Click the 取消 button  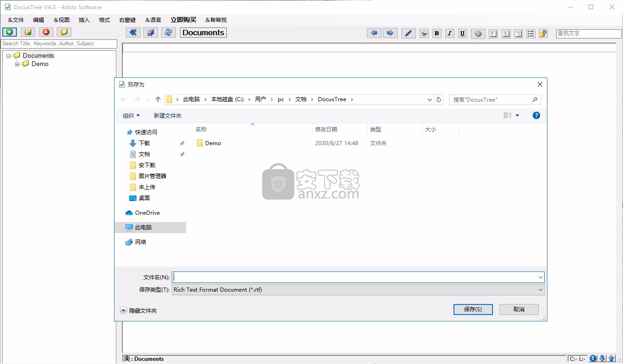coord(519,310)
